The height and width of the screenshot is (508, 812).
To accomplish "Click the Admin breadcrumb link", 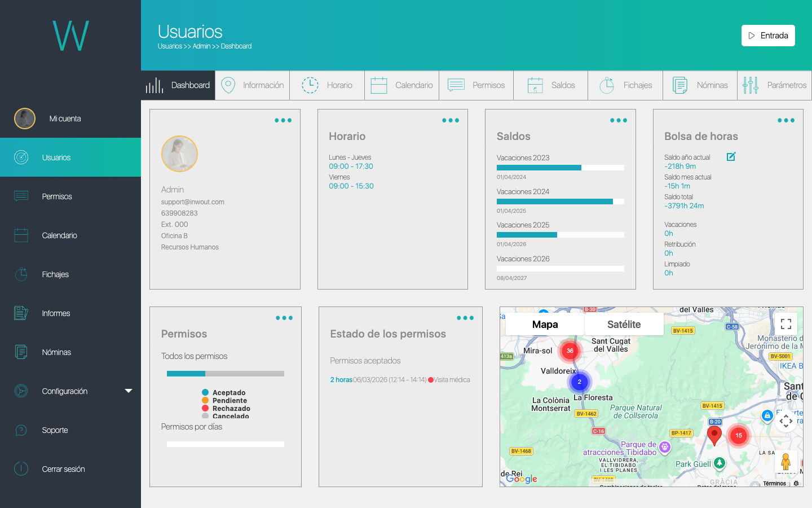I will [201, 46].
